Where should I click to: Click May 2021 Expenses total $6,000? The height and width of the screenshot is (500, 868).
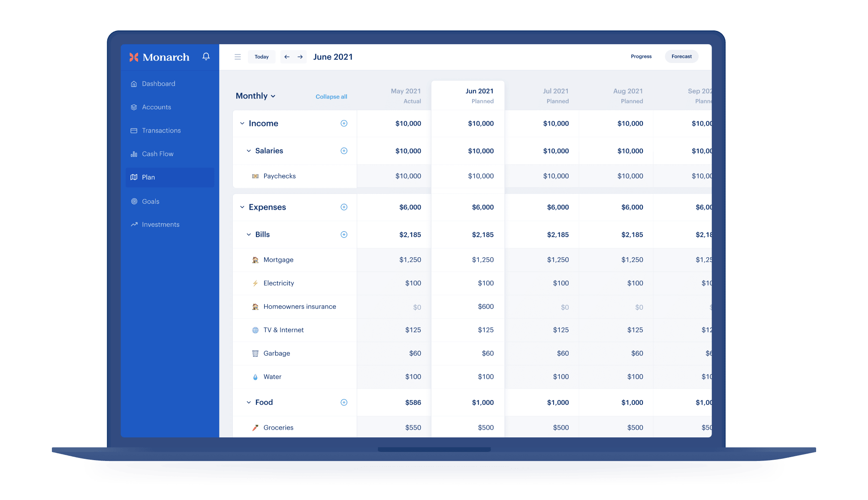[x=410, y=207]
